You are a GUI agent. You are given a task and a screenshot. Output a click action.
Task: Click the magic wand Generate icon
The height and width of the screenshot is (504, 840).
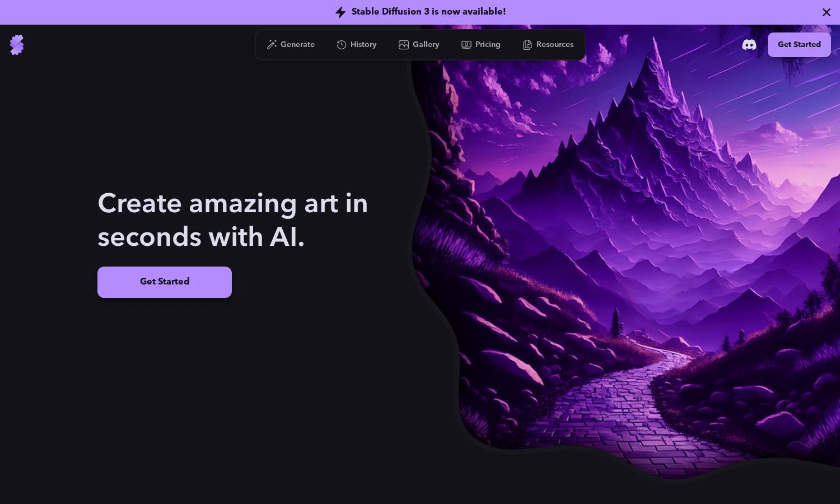click(x=272, y=45)
